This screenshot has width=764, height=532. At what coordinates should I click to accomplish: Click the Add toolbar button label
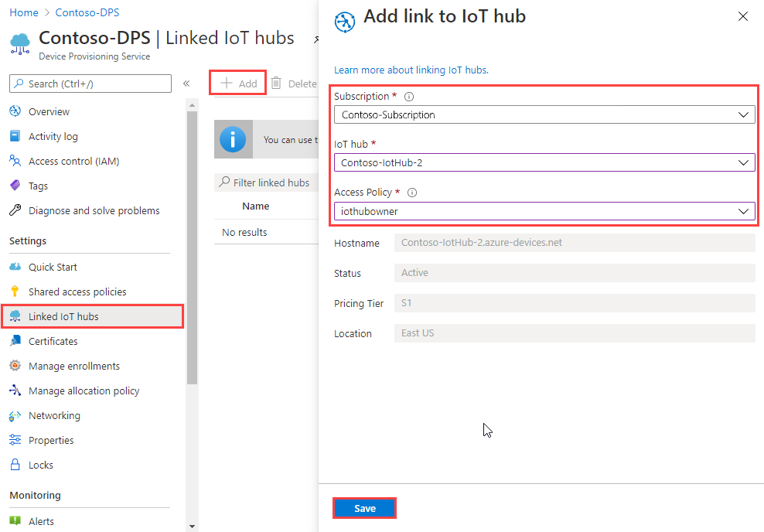(x=247, y=84)
